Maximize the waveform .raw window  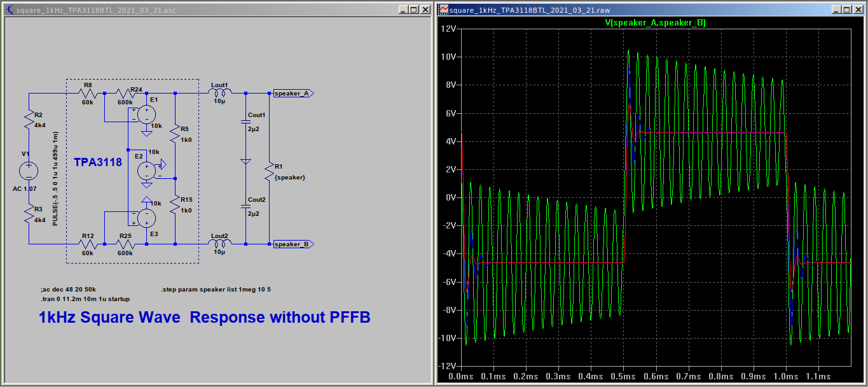pyautogui.click(x=846, y=10)
